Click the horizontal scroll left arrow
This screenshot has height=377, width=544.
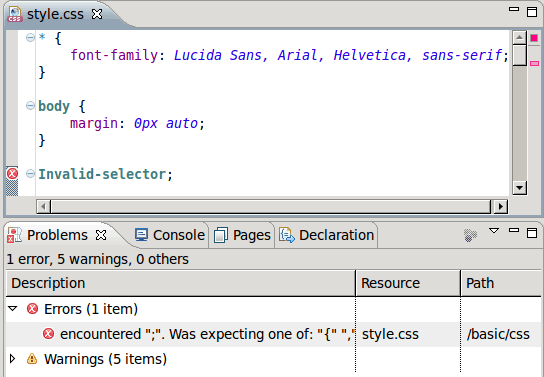43,207
